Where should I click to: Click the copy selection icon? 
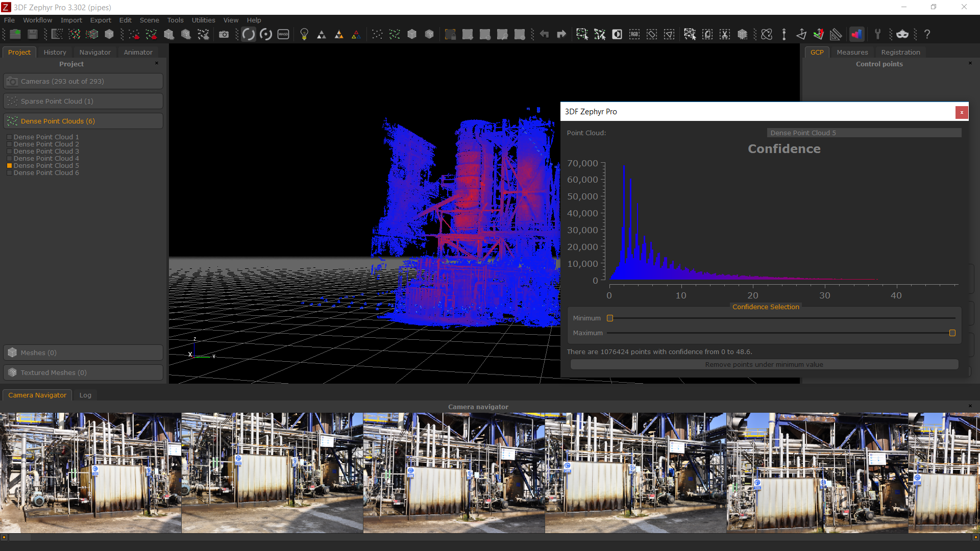click(707, 34)
